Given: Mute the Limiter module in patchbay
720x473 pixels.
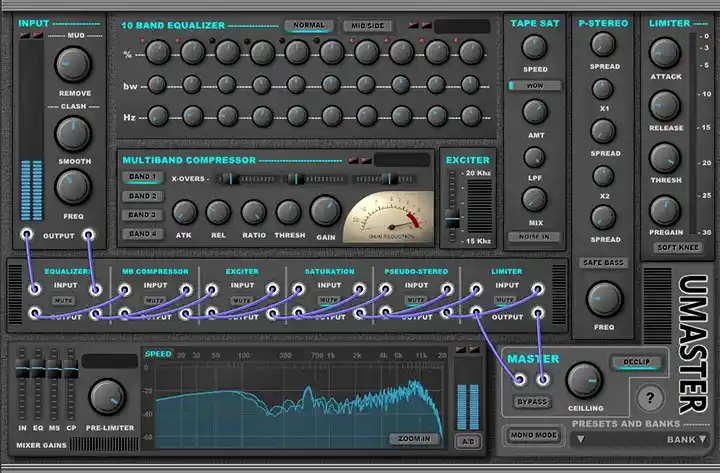Looking at the screenshot, I should (505, 300).
